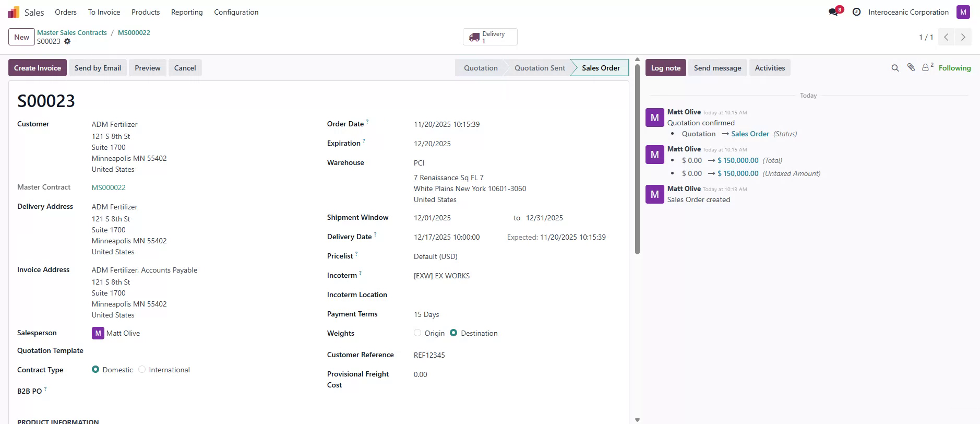Click Send message in chatter
Viewport: 980px width, 424px height.
tap(718, 68)
